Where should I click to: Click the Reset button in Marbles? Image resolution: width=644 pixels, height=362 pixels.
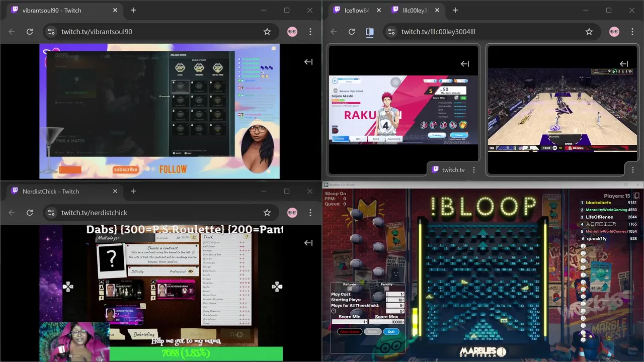[x=373, y=332]
